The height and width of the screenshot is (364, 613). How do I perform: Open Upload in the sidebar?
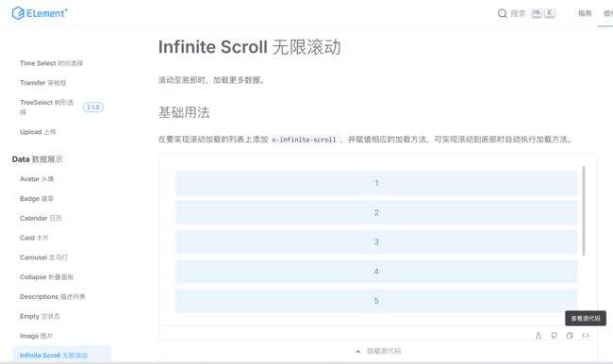coord(38,132)
